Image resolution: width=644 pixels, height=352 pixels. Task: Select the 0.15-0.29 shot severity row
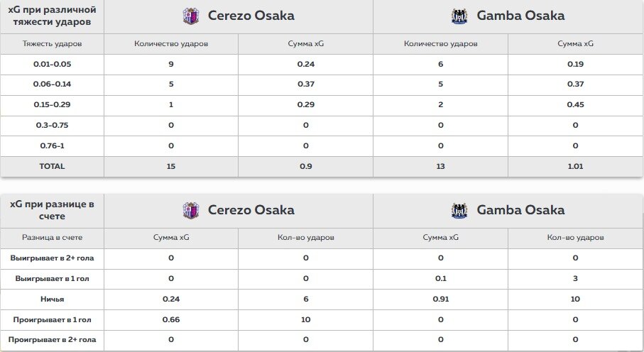[321, 105]
